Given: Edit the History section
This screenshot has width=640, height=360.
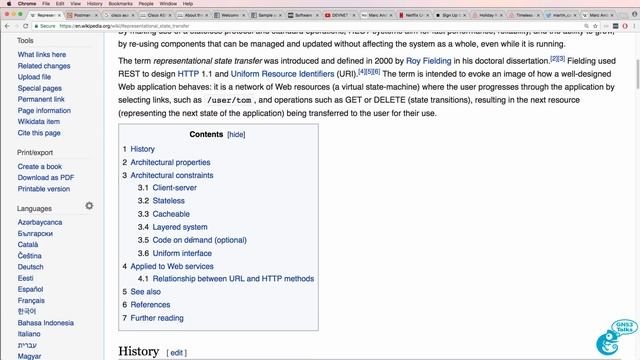Looking at the screenshot, I should point(176,353).
